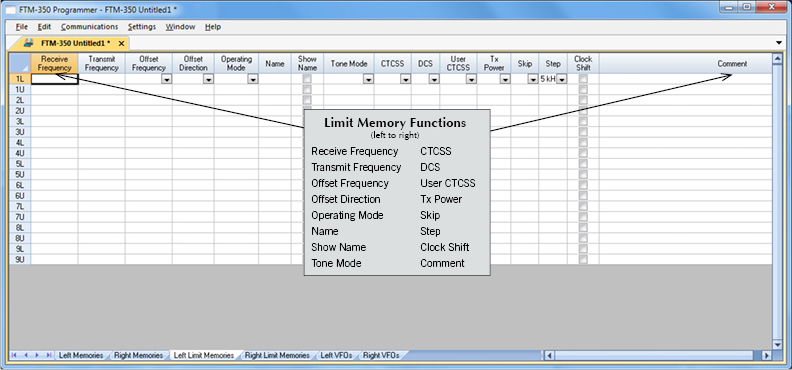792x370 pixels.
Task: Open the Tone Mode dropdown in row 1L
Action: [368, 79]
